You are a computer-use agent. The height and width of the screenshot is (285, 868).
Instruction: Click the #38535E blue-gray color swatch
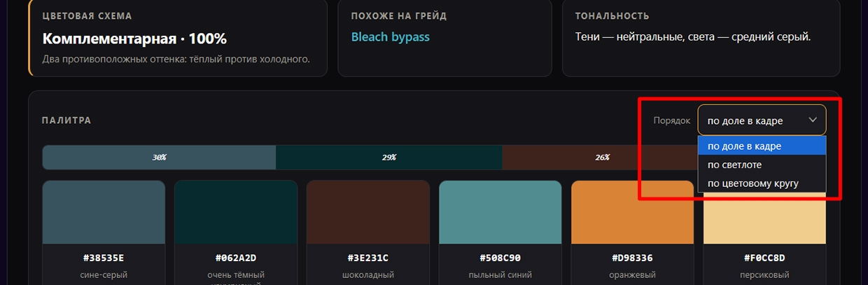click(x=104, y=212)
